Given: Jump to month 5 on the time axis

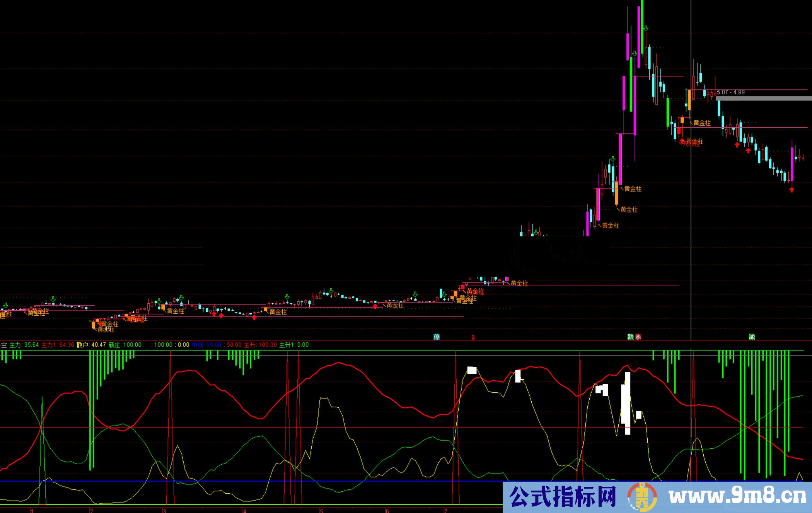Looking at the screenshot, I should point(322,511).
